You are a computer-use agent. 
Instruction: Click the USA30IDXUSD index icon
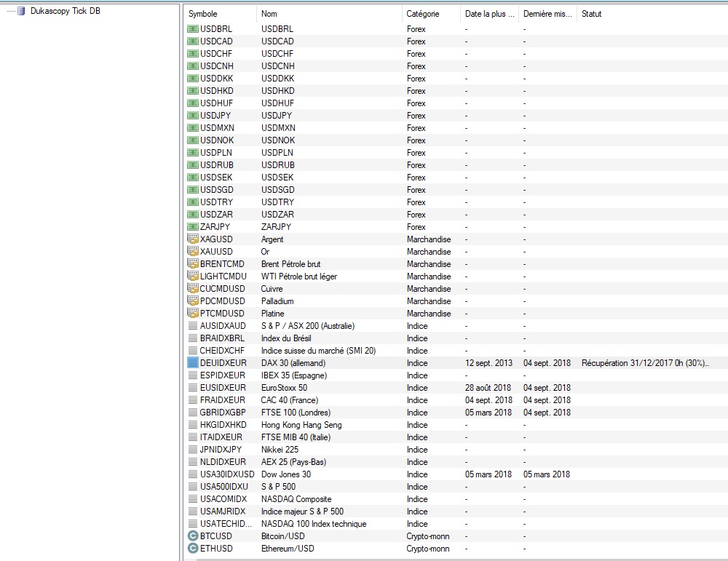click(193, 474)
